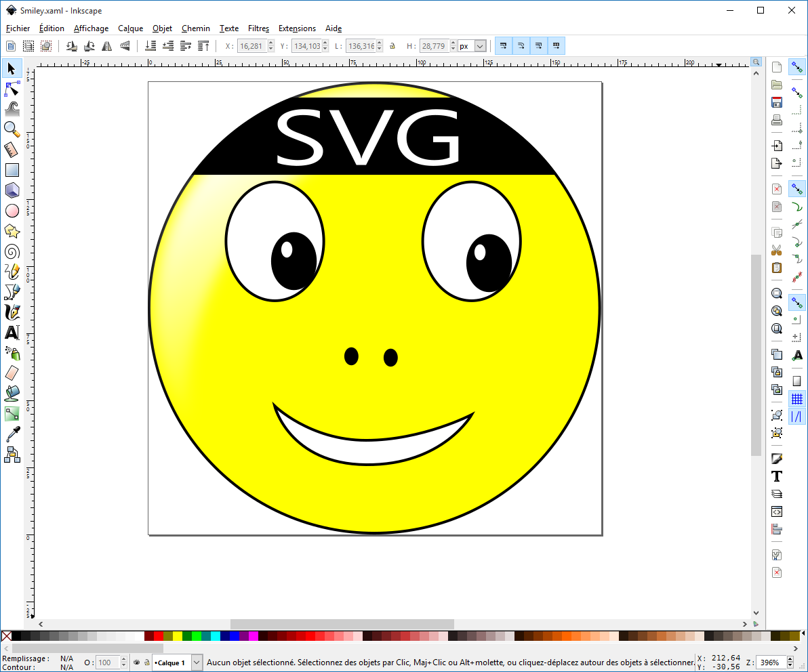
Task: Flip selection vertically
Action: click(125, 46)
